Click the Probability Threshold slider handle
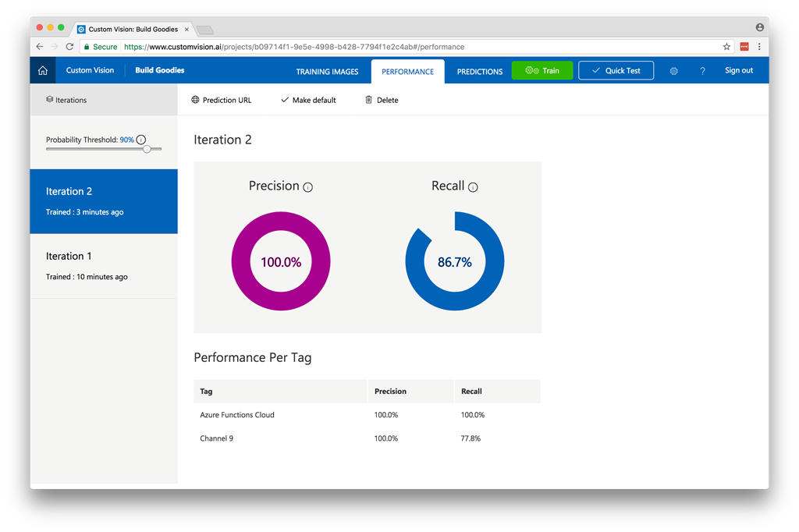 pos(147,149)
